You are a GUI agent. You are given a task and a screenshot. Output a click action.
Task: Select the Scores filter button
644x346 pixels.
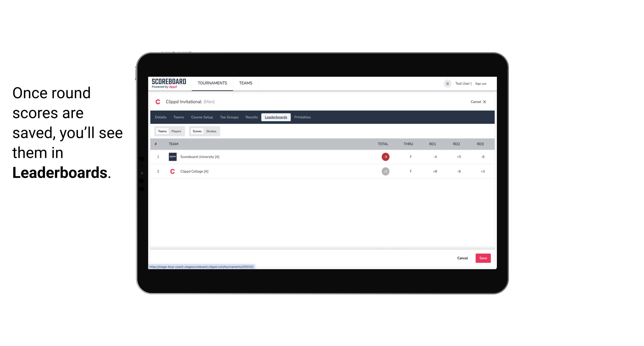197,131
